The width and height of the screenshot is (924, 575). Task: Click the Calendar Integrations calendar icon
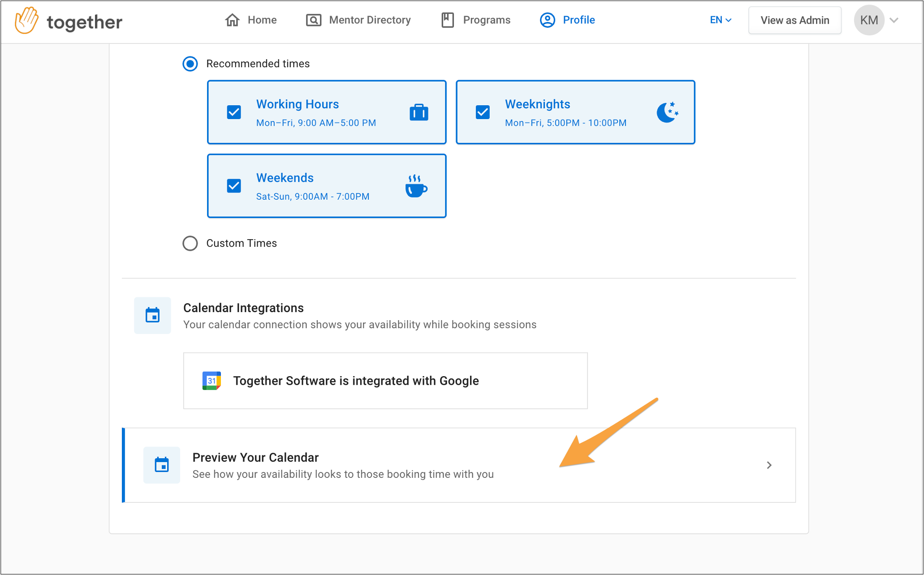[152, 315]
